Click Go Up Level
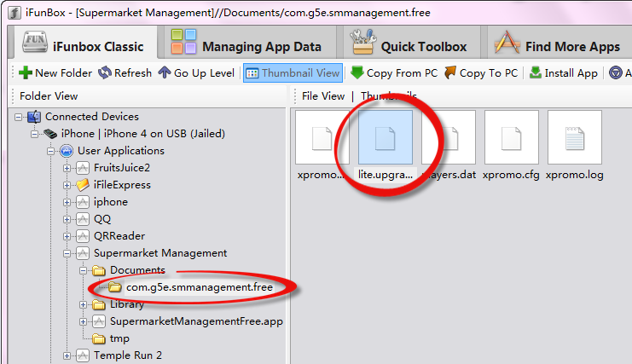Image resolution: width=632 pixels, height=364 pixels. pos(196,72)
